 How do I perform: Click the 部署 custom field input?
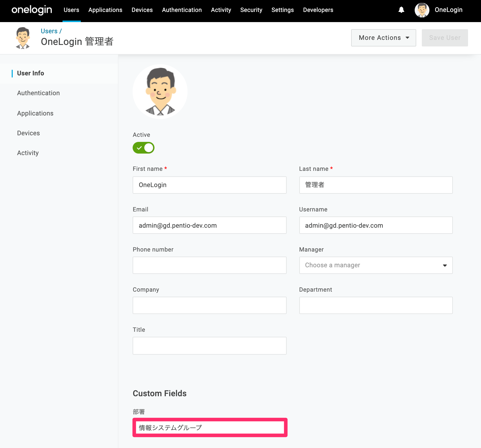pos(210,428)
